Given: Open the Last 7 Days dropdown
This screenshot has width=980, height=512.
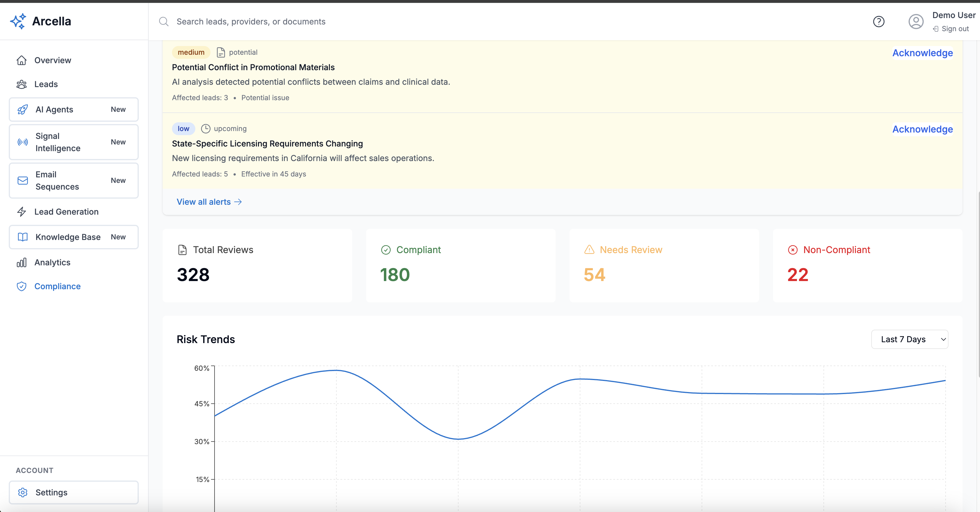Looking at the screenshot, I should [909, 339].
